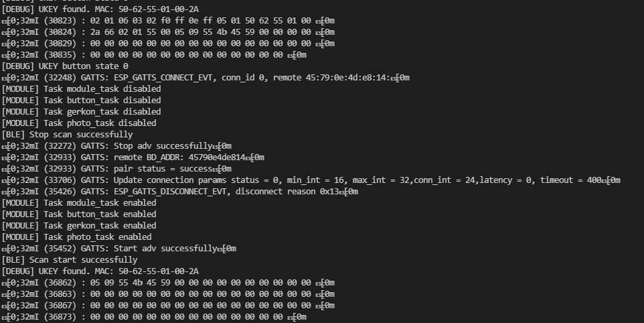Select the "UKEY button state 0" debug line

tap(66, 66)
